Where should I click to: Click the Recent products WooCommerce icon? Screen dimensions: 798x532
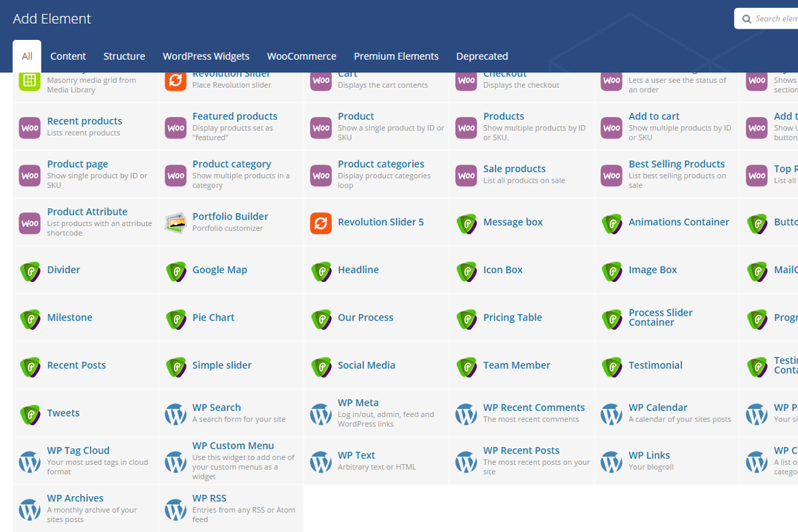[x=30, y=127]
